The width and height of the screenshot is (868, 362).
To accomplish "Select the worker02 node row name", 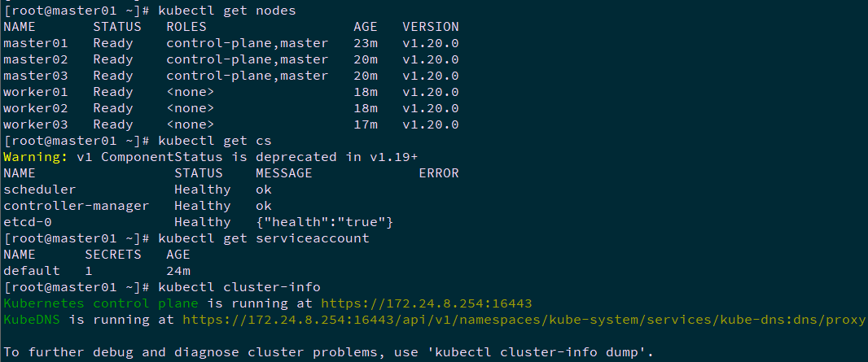I will click(36, 108).
